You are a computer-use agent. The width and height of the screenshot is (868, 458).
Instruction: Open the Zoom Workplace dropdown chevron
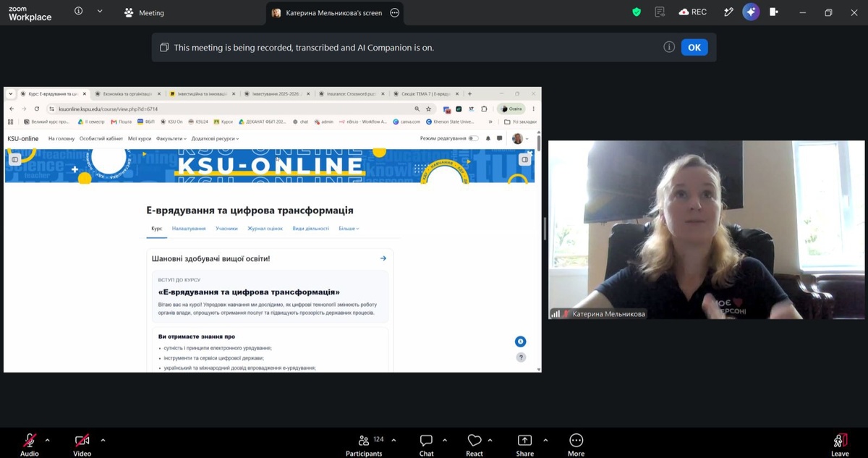[100, 12]
